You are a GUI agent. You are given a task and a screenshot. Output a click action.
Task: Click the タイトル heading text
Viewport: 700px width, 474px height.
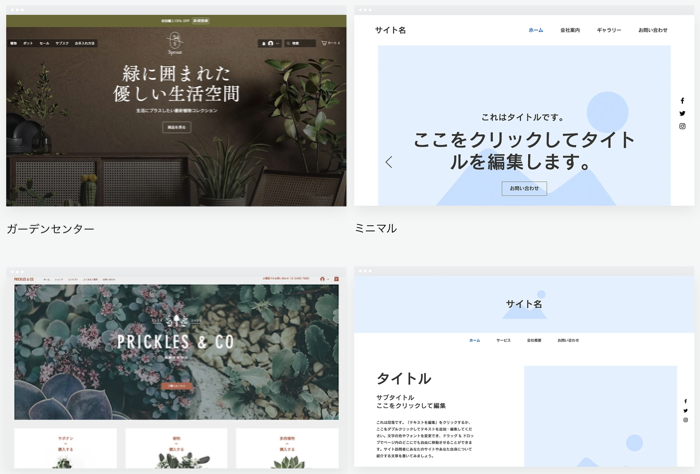pos(404,378)
